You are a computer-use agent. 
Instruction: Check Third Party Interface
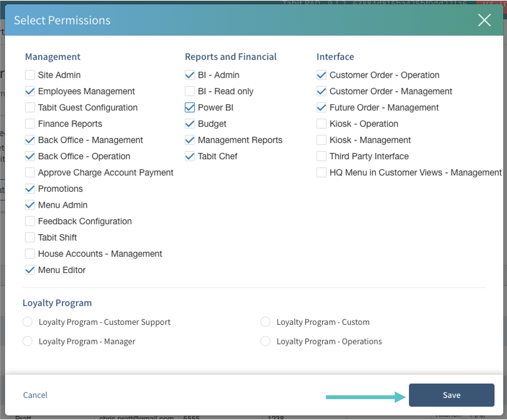click(321, 156)
